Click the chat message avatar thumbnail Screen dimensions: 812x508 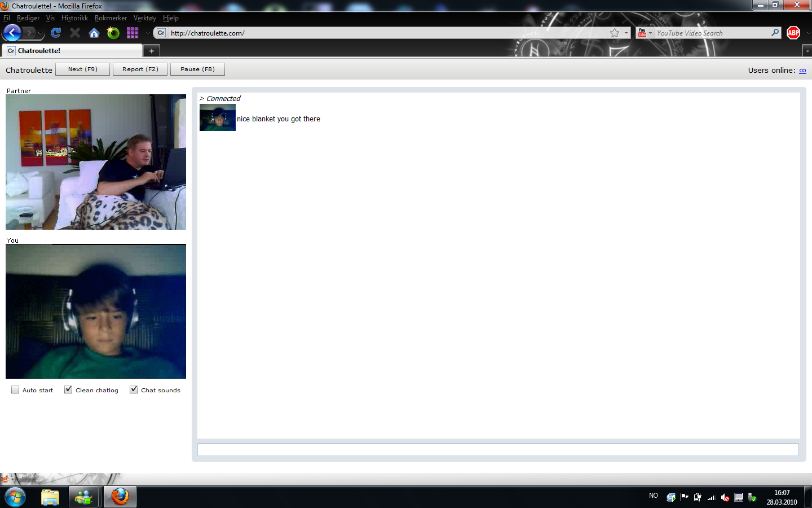tap(218, 117)
